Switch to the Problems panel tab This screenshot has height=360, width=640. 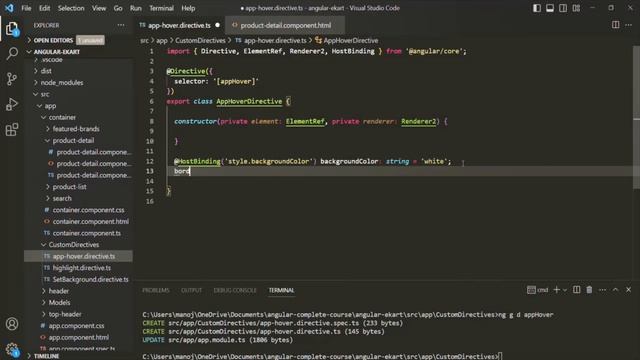(156, 290)
